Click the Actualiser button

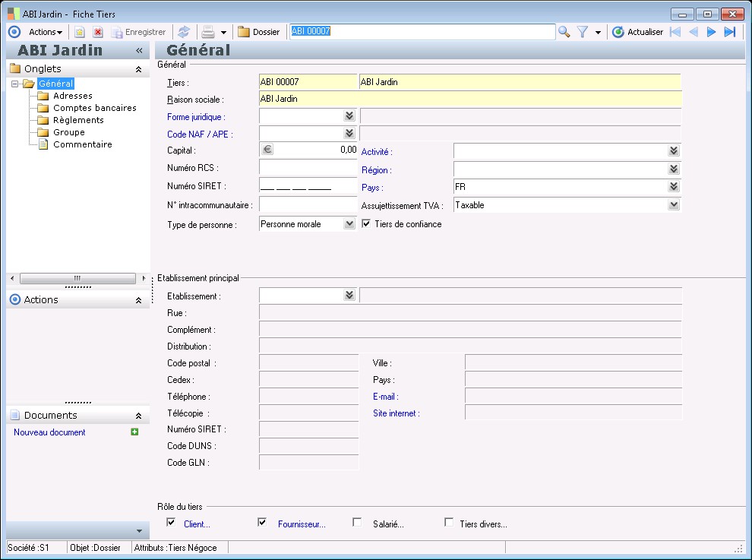tap(638, 32)
